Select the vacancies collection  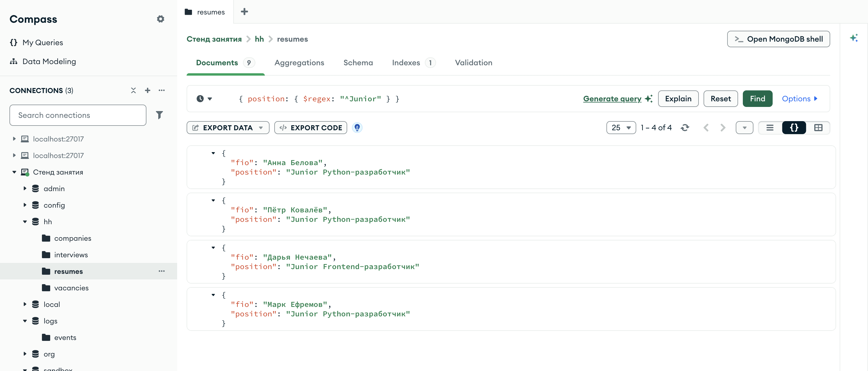point(71,288)
